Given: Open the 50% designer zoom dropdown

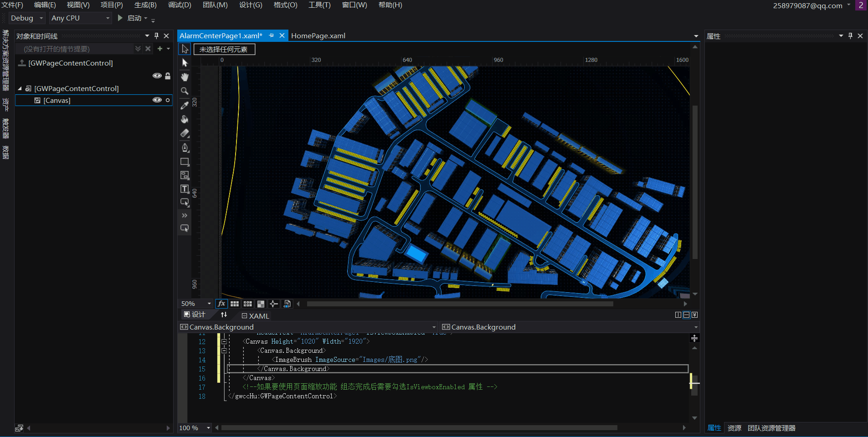Looking at the screenshot, I should tap(209, 304).
